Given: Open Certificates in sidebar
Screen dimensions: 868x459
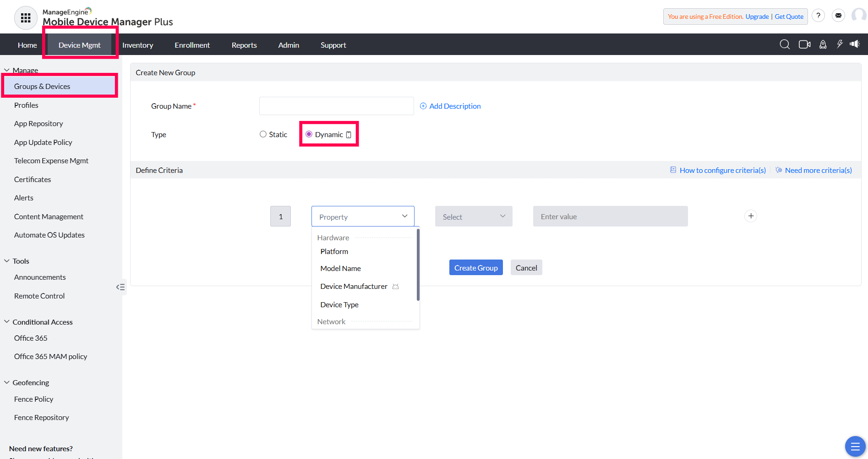Looking at the screenshot, I should 33,179.
